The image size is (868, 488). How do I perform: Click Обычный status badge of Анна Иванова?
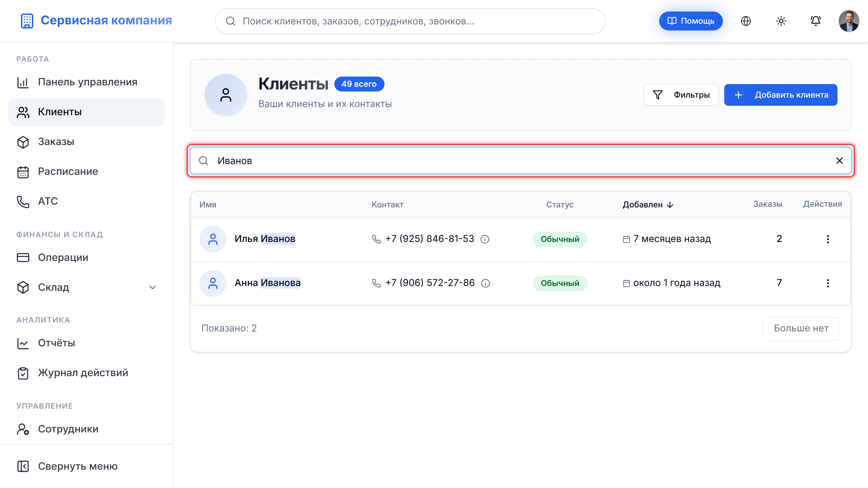pos(560,283)
